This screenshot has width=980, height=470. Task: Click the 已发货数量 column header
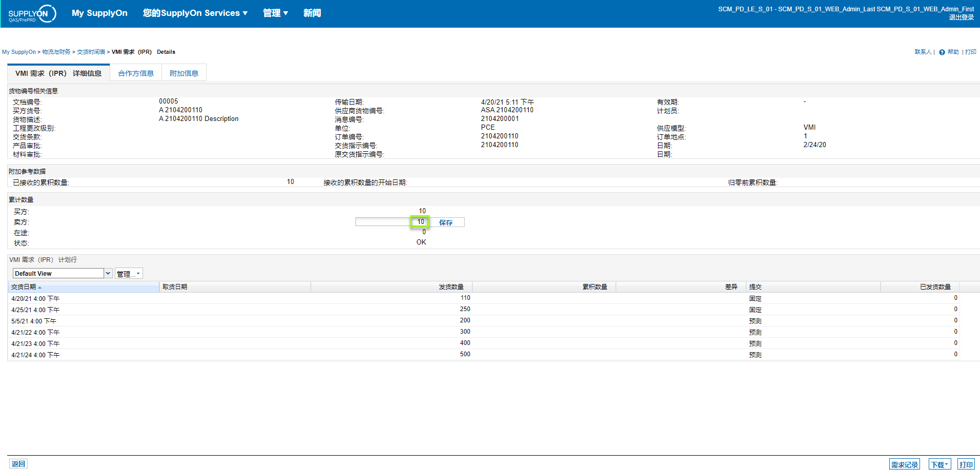pyautogui.click(x=920, y=287)
